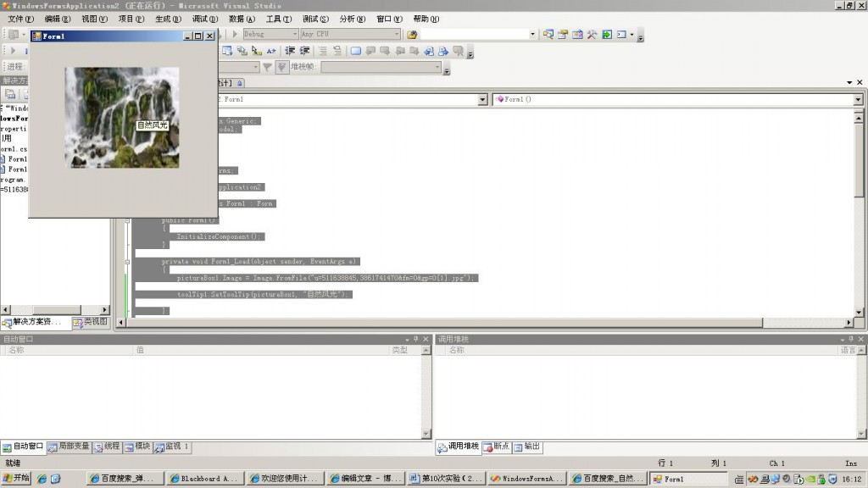Open the find-in-files folder icon
This screenshot has height=488, width=868.
(x=412, y=34)
